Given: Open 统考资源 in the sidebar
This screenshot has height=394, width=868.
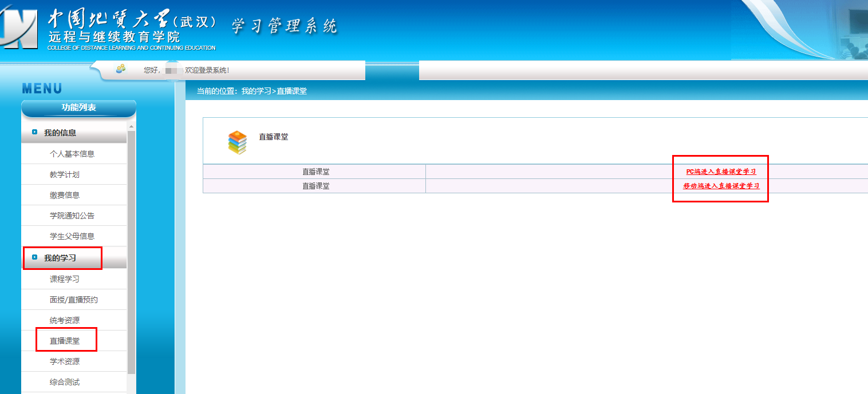Looking at the screenshot, I should pyautogui.click(x=64, y=320).
